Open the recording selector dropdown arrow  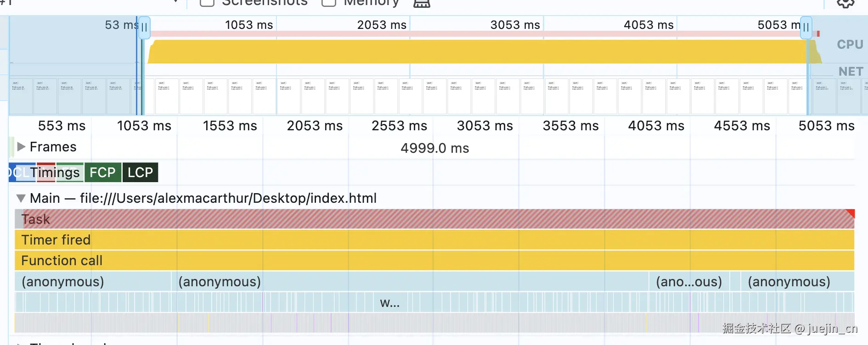(x=175, y=2)
